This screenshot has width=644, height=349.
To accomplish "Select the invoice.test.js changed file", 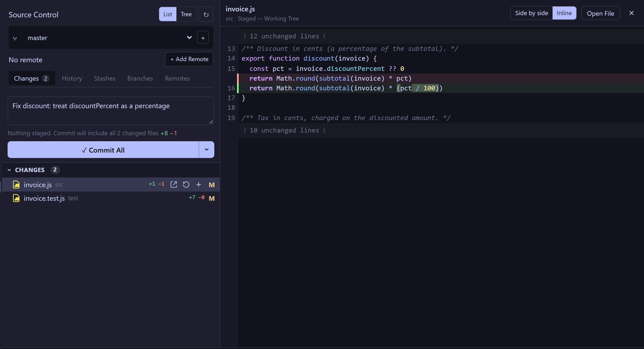I will point(111,198).
